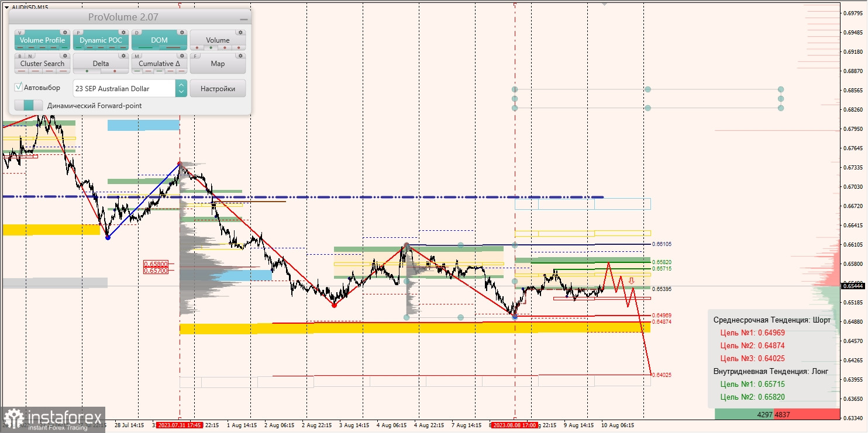Toggle the Volume indicator
Image resolution: width=868 pixels, height=433 pixels.
(218, 40)
